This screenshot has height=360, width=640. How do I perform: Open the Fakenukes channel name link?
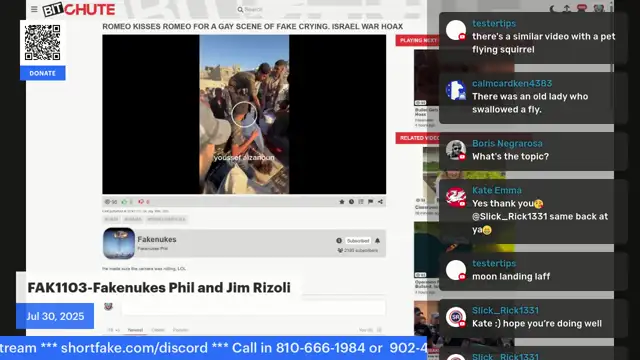(x=157, y=240)
